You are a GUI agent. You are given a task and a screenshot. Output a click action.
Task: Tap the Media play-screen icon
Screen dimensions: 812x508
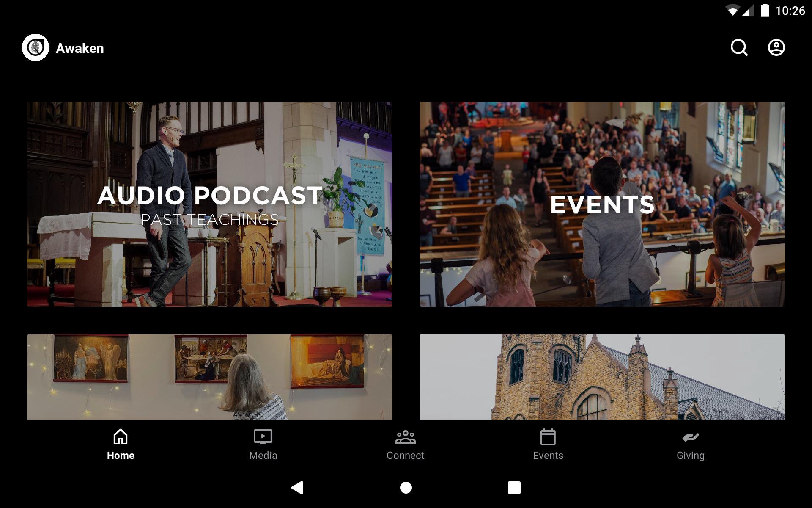tap(263, 436)
